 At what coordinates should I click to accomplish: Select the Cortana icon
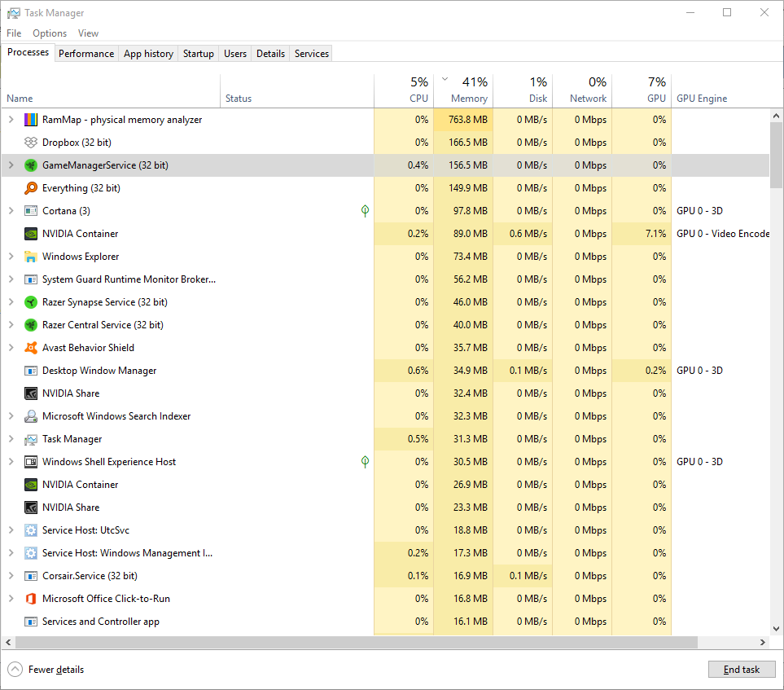coord(31,210)
